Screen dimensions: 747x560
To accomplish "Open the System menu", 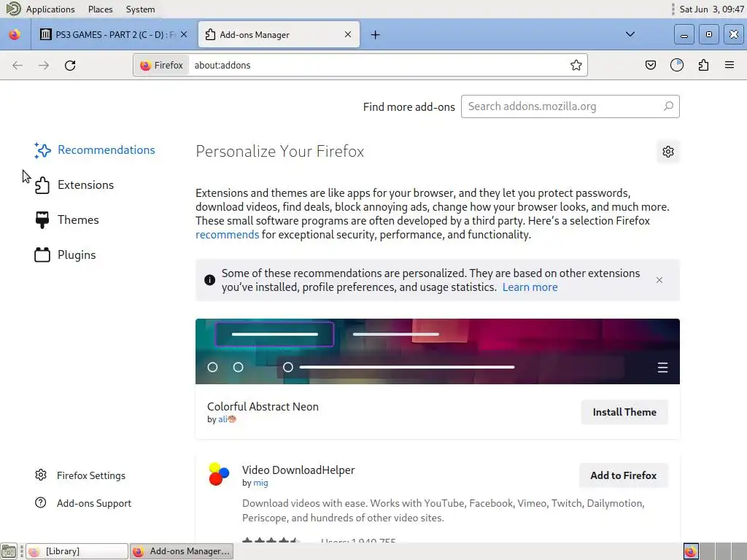I will click(140, 9).
